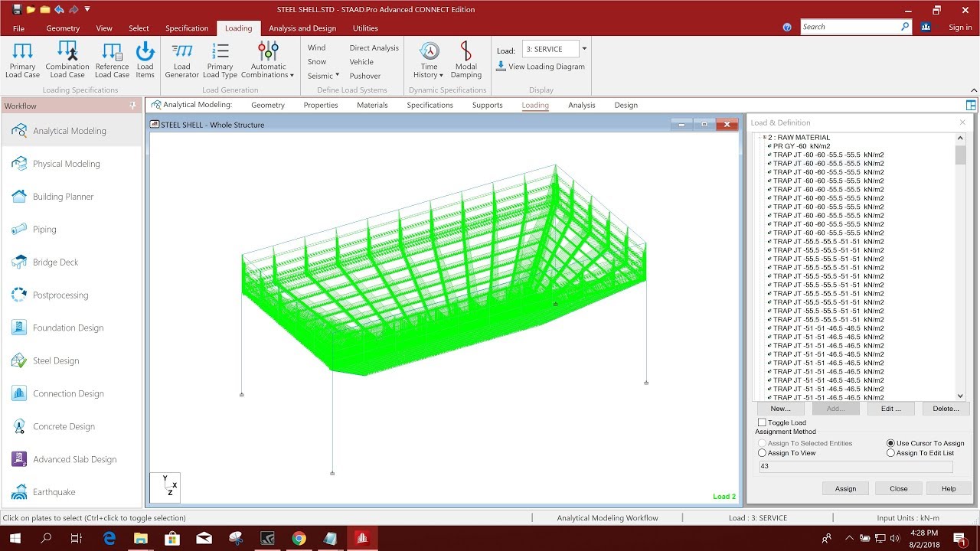This screenshot has height=551, width=980.
Task: Switch to the Postprocessing workflow
Action: [x=60, y=295]
